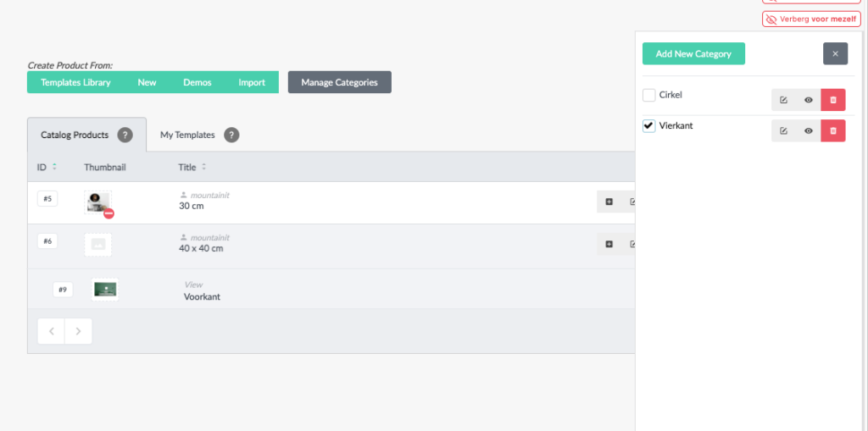This screenshot has height=431, width=868.
Task: Open the Voorkant view title
Action: [x=202, y=296]
